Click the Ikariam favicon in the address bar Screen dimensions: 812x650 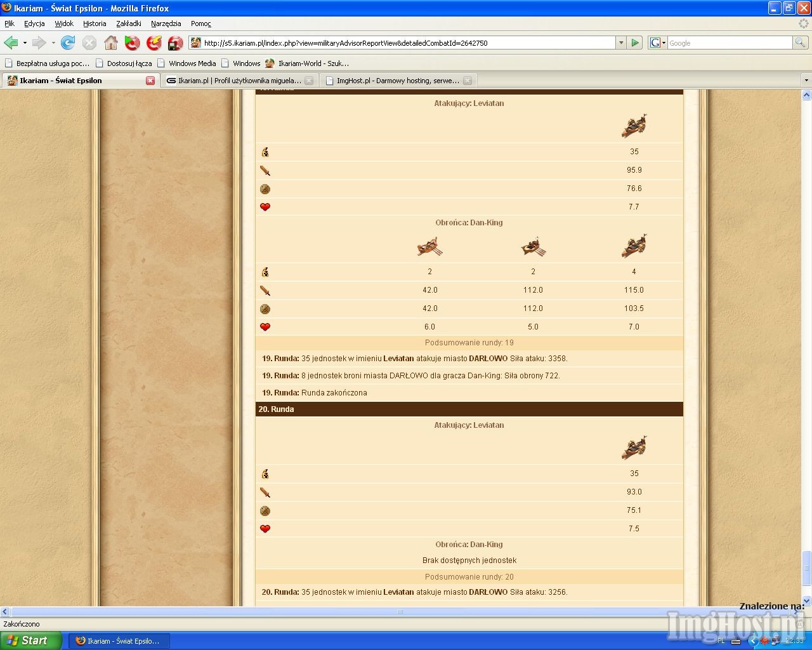[196, 43]
